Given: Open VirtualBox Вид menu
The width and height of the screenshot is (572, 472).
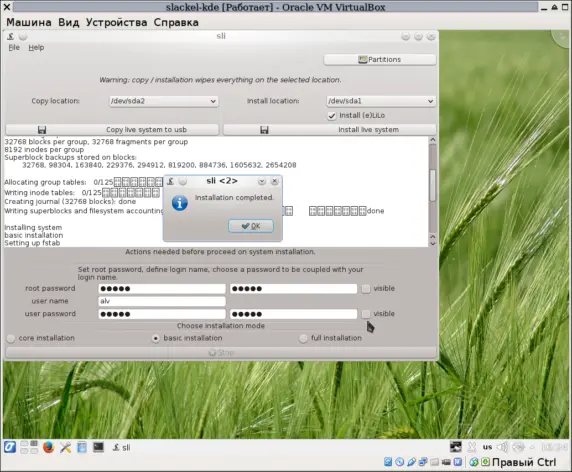Looking at the screenshot, I should 69,22.
